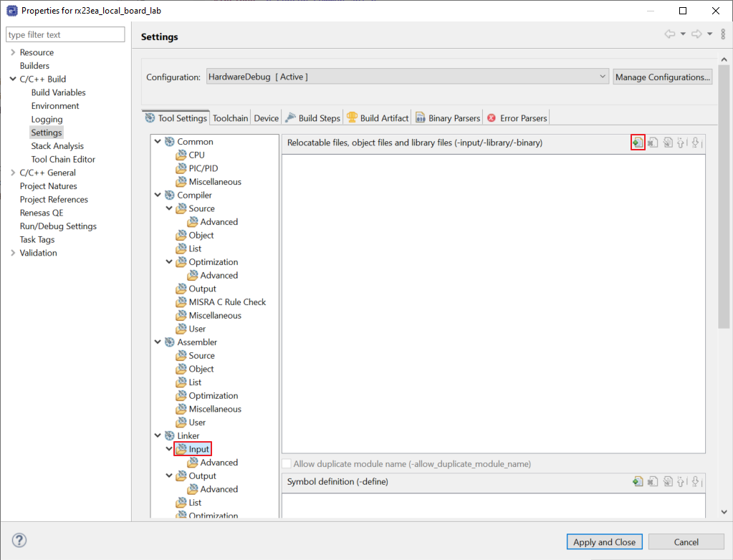Screen dimensions: 733x560
Task: Open the help question mark icon
Action: (19, 541)
